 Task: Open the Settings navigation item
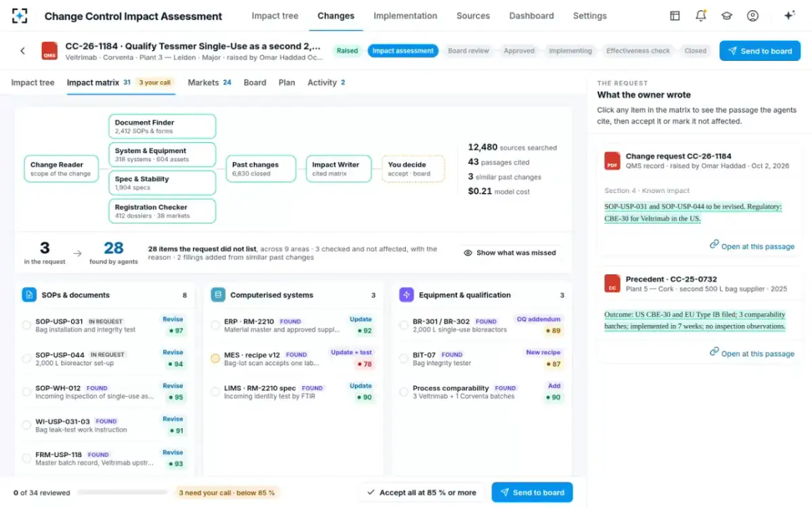point(590,16)
